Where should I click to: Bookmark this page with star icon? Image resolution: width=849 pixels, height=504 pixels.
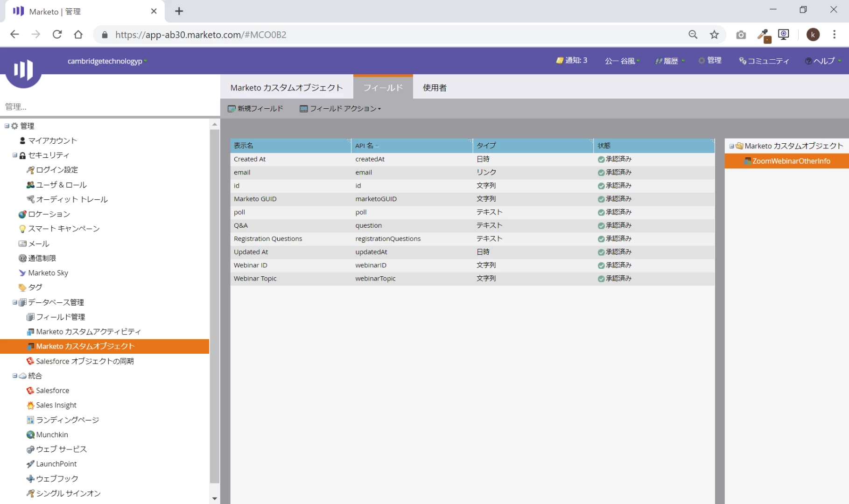coord(714,35)
